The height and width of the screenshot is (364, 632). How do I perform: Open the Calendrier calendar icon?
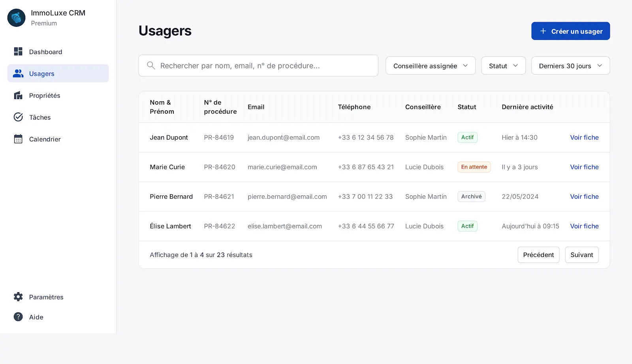tap(18, 139)
